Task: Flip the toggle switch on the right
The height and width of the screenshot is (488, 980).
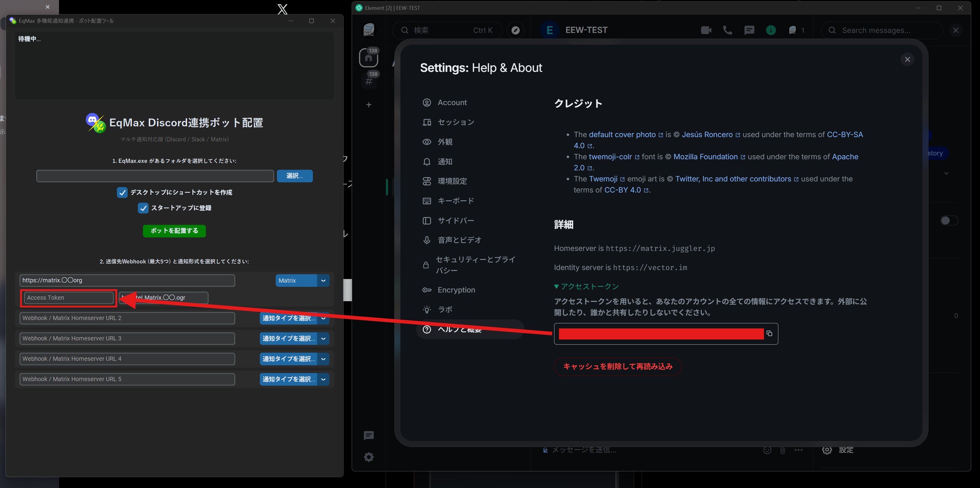Action: point(949,220)
